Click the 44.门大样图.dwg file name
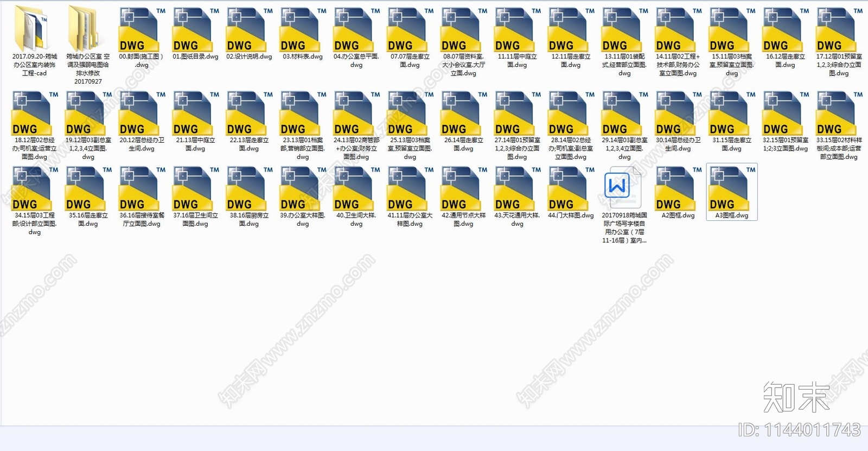868x451 pixels. [571, 215]
